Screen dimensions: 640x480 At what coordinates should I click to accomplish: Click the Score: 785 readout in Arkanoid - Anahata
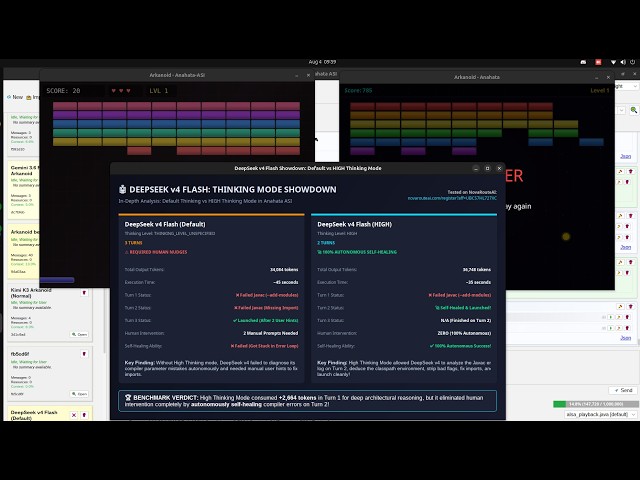[x=358, y=91]
